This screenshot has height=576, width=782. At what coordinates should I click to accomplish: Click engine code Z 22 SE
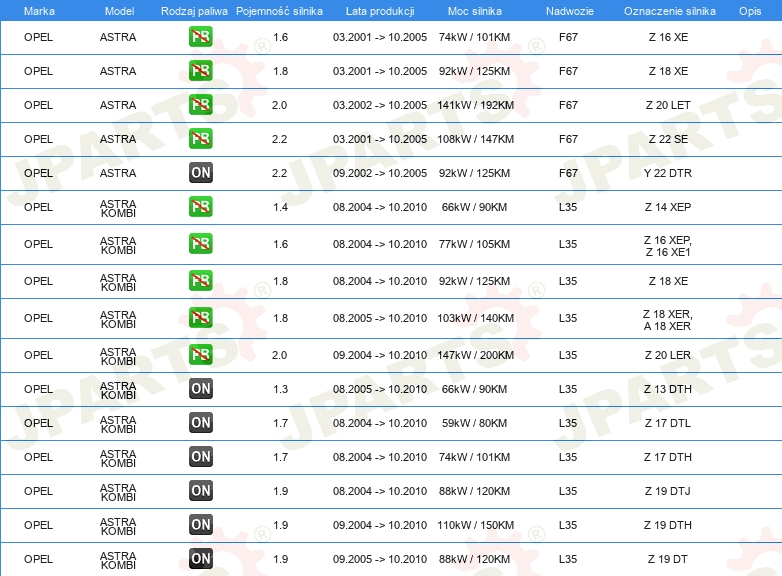click(x=668, y=139)
